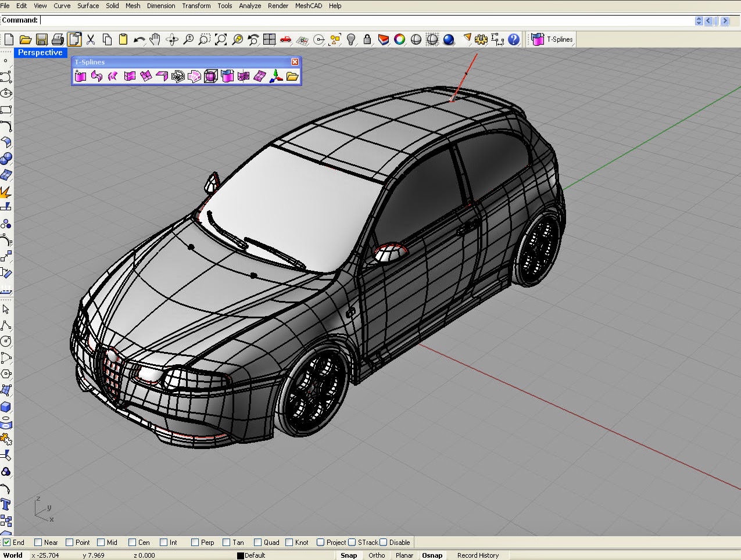Enable the Mid osnap checkbox
The image size is (741, 560).
coord(100,542)
